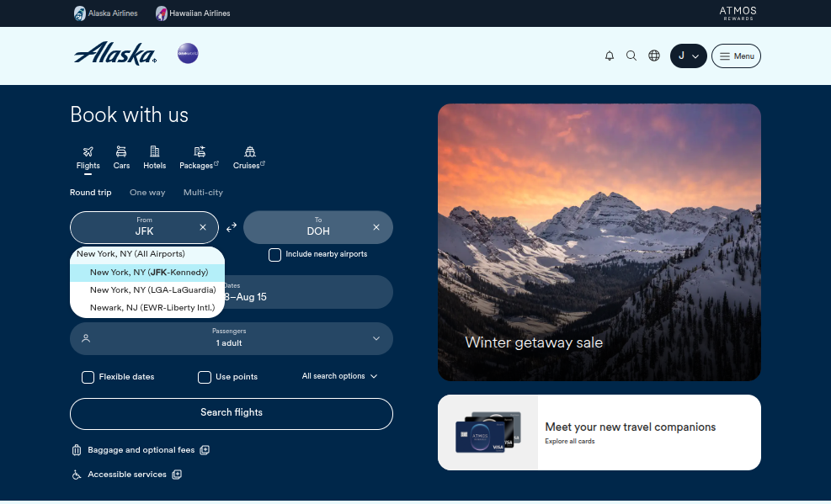Select New York, NY (LGA-LaGuardia) suggestion

pos(147,290)
